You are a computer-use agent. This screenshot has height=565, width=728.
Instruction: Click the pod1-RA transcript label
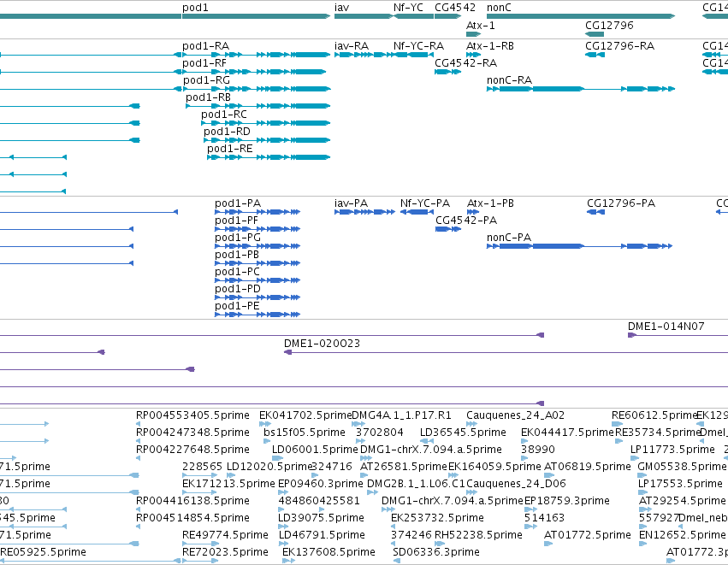pos(205,46)
